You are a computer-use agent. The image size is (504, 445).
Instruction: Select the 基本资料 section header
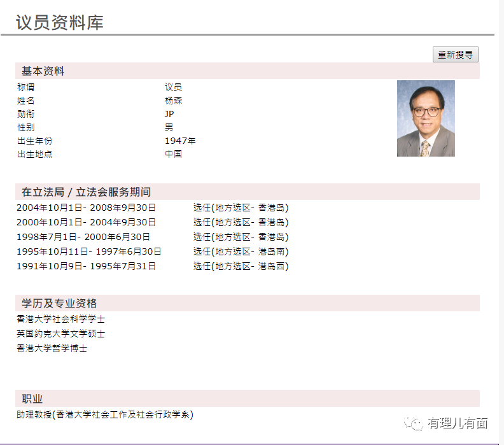pyautogui.click(x=43, y=71)
